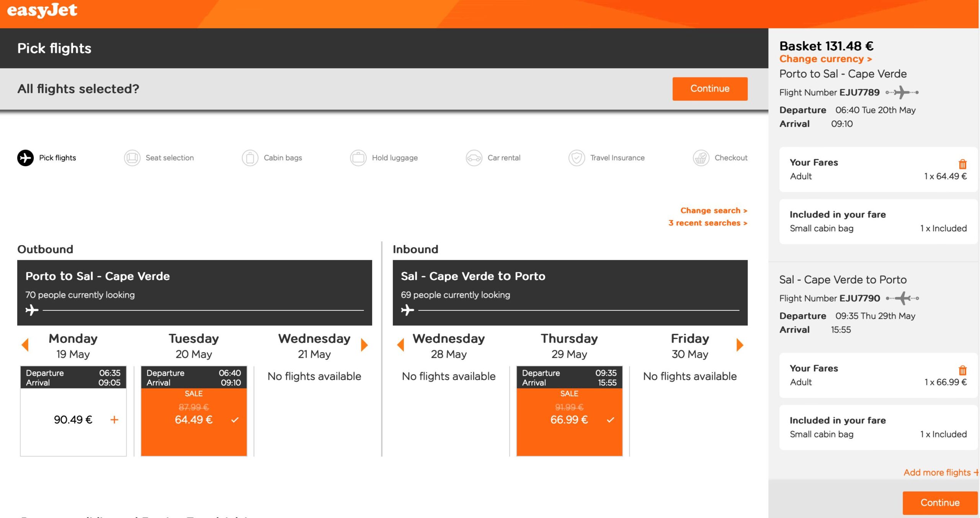Add the Monday 90.49 € flight plus icon
The image size is (980, 518).
coord(114,420)
